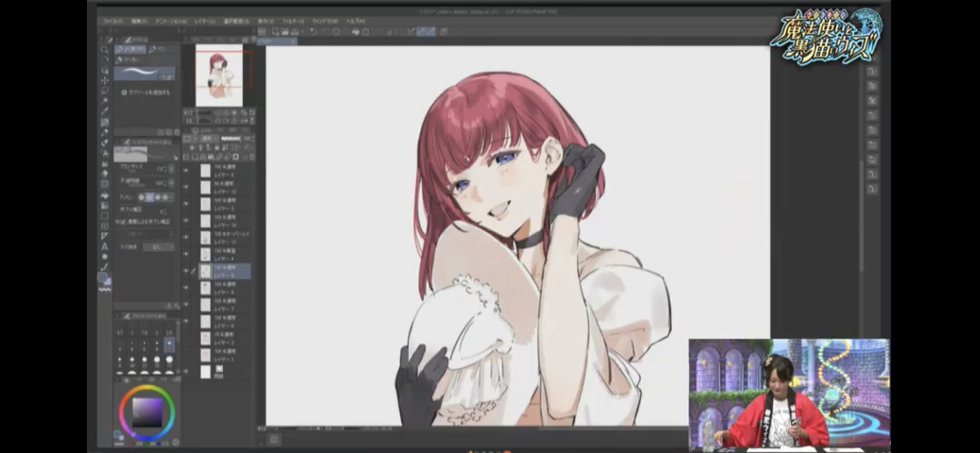Hide レイヤー 3 with its eye icon
This screenshot has width=980, height=453.
(x=186, y=203)
